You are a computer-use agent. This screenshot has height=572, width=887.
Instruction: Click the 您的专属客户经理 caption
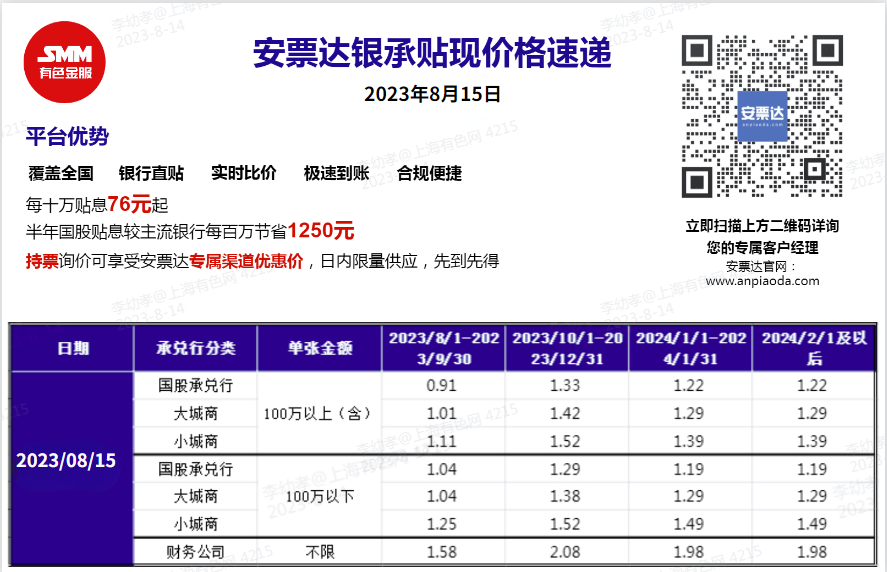tap(762, 247)
